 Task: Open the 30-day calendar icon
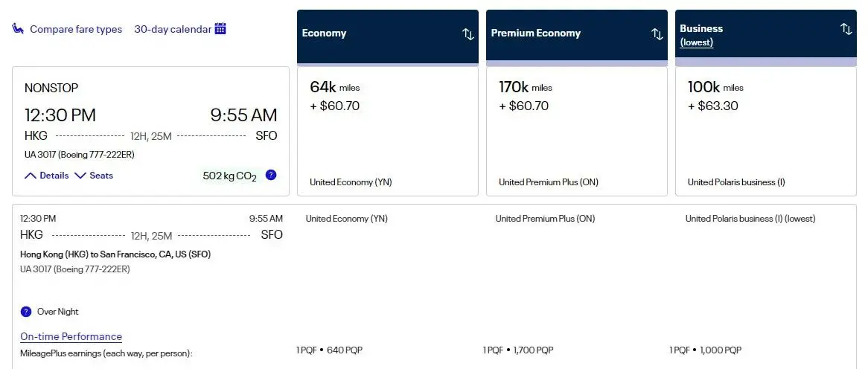pyautogui.click(x=220, y=29)
